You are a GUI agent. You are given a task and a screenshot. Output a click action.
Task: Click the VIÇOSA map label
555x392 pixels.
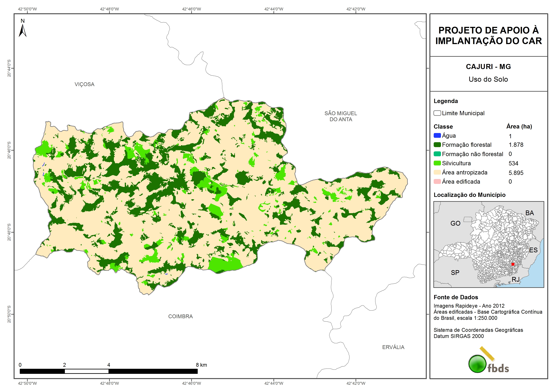coord(84,84)
